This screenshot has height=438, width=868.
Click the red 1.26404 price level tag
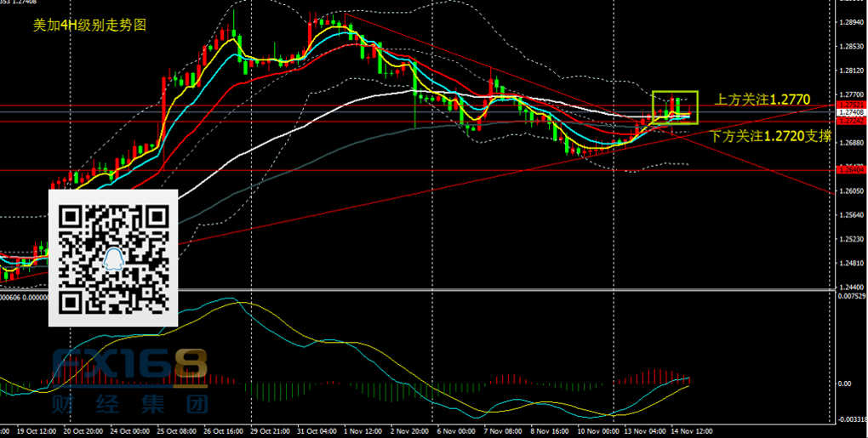851,170
